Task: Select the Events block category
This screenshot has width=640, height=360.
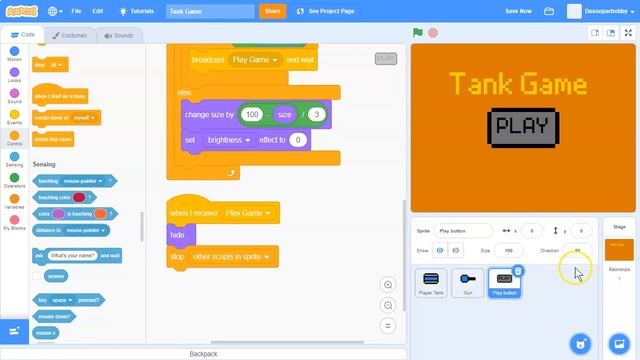Action: tap(14, 117)
